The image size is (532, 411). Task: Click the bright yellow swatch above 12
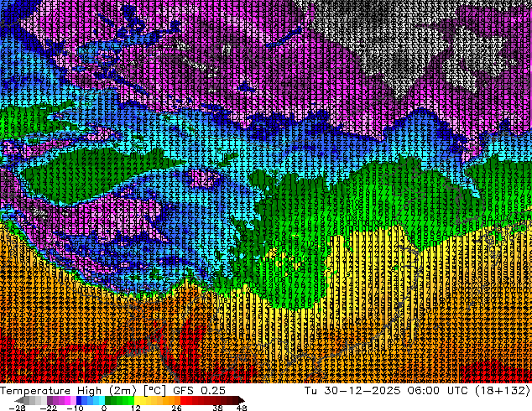tap(137, 400)
